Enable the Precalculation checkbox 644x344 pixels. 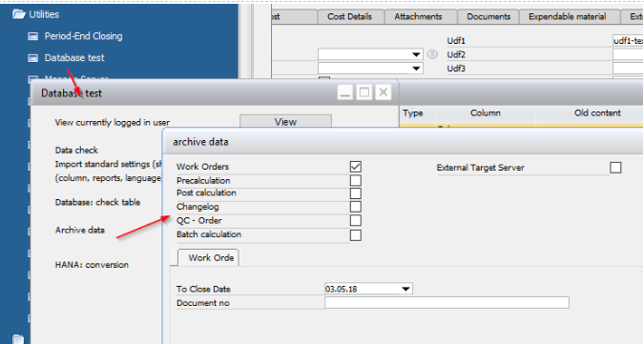coord(356,180)
